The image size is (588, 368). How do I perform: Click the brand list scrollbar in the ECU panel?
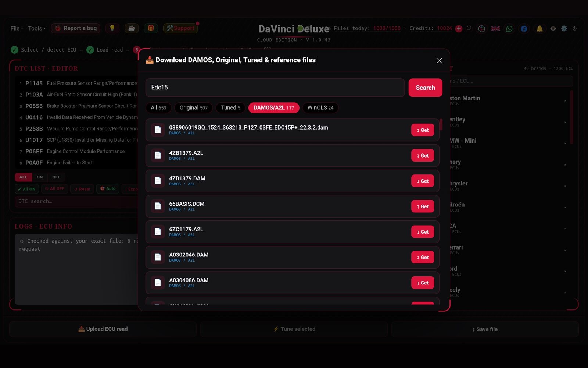[571, 117]
